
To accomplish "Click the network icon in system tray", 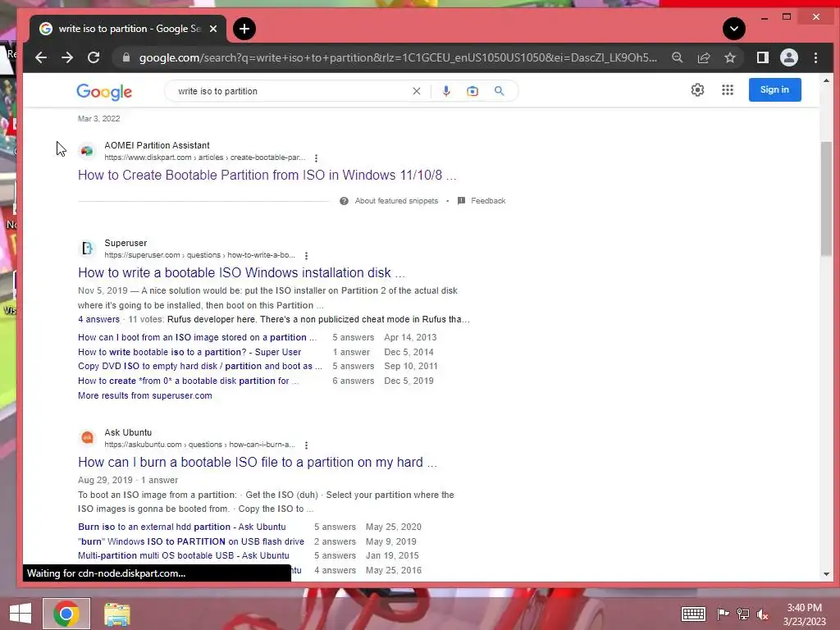I will pyautogui.click(x=743, y=614).
